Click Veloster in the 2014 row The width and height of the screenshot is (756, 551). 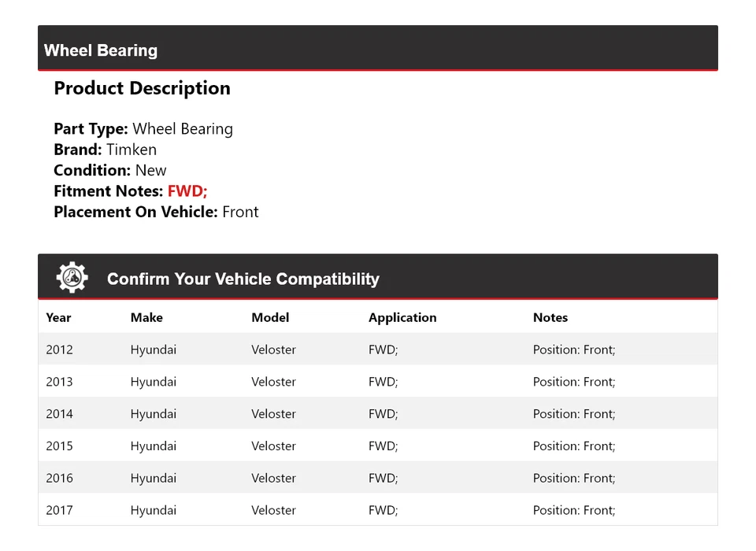click(273, 414)
